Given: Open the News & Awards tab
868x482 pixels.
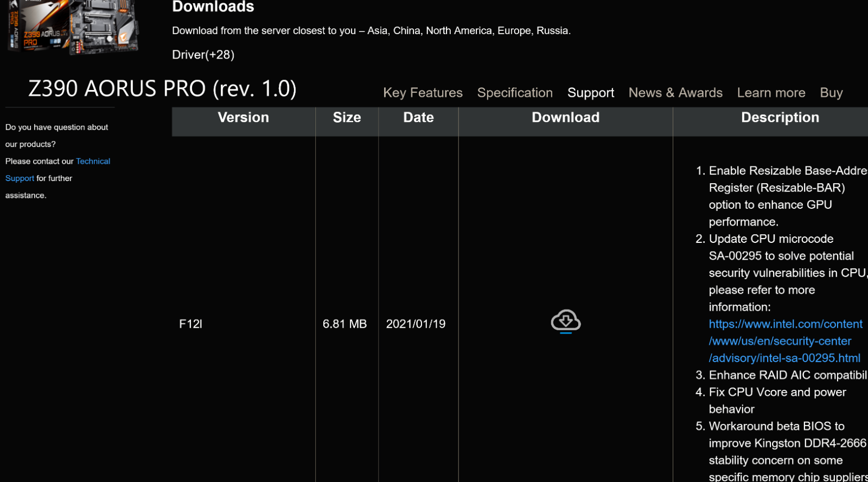Looking at the screenshot, I should (x=675, y=93).
